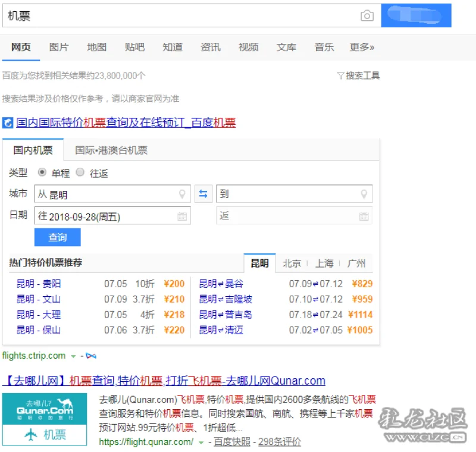
Task: Select the 单程 one-way radio button
Action: [x=42, y=172]
